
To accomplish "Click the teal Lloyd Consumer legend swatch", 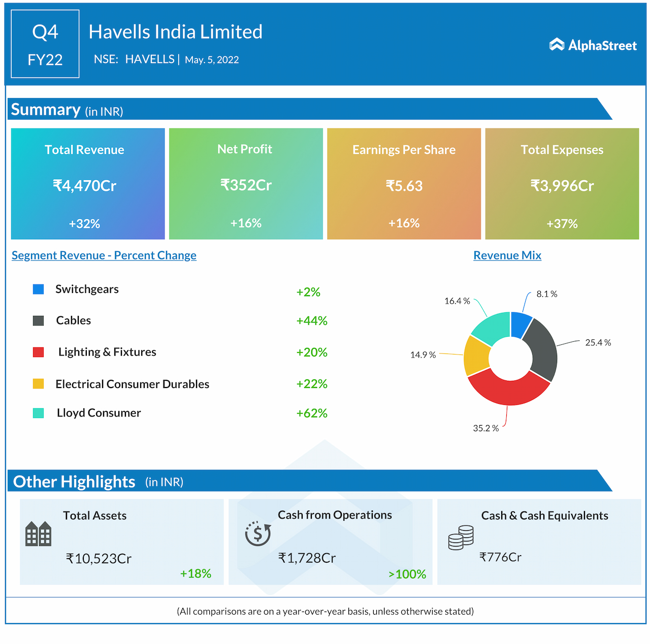I will click(x=38, y=413).
